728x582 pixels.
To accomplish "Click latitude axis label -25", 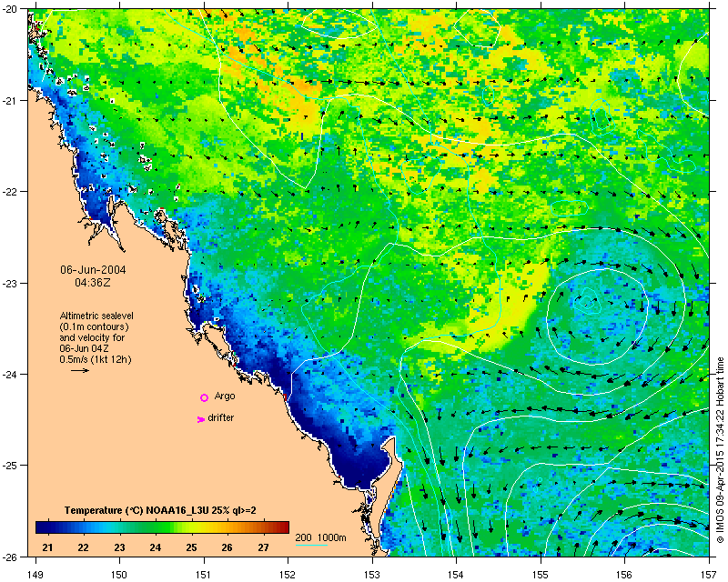I will tap(9, 466).
